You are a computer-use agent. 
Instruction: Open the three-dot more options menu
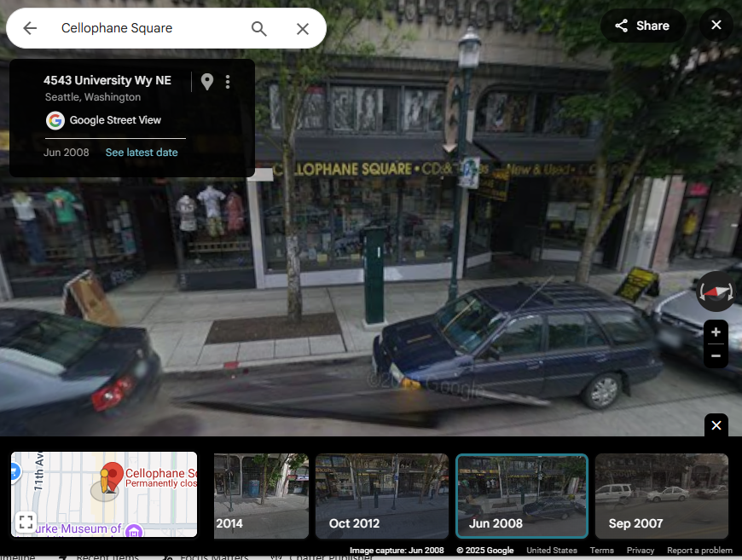[228, 82]
